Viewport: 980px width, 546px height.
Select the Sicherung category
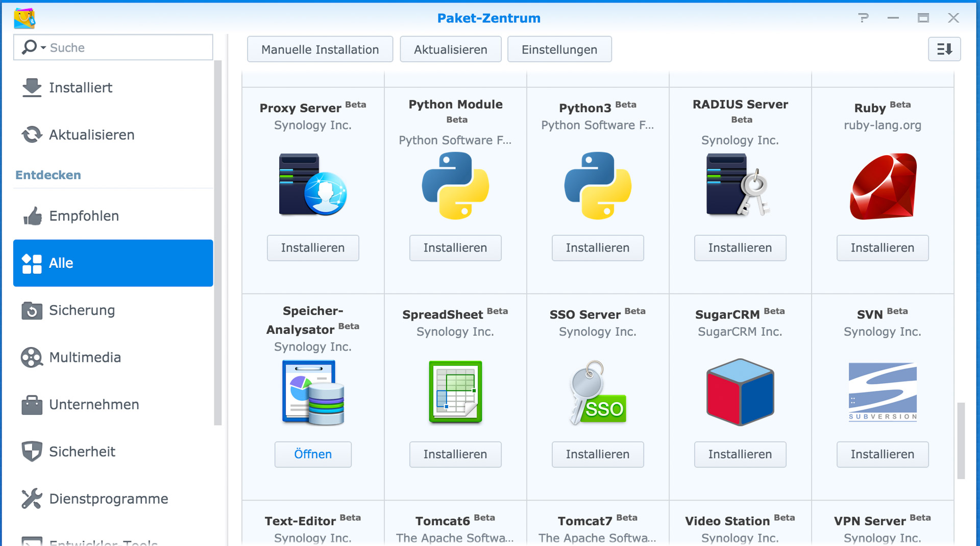pyautogui.click(x=113, y=310)
